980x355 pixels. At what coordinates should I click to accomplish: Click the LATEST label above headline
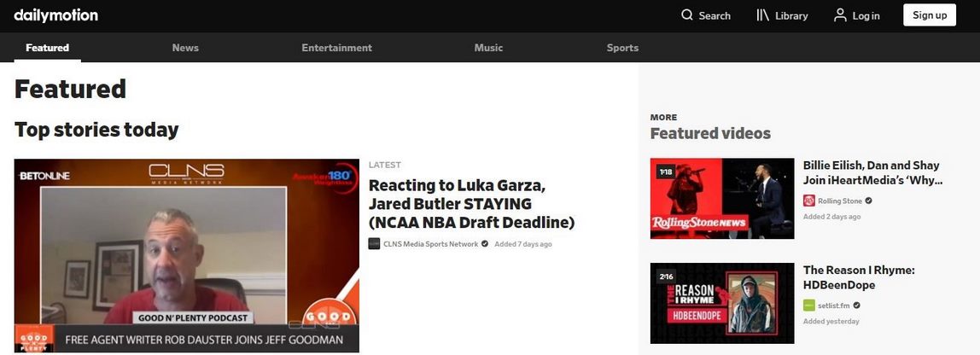pyautogui.click(x=385, y=165)
